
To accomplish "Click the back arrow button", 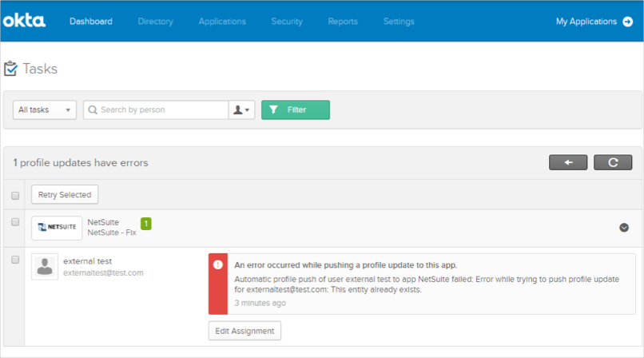I will [x=568, y=162].
